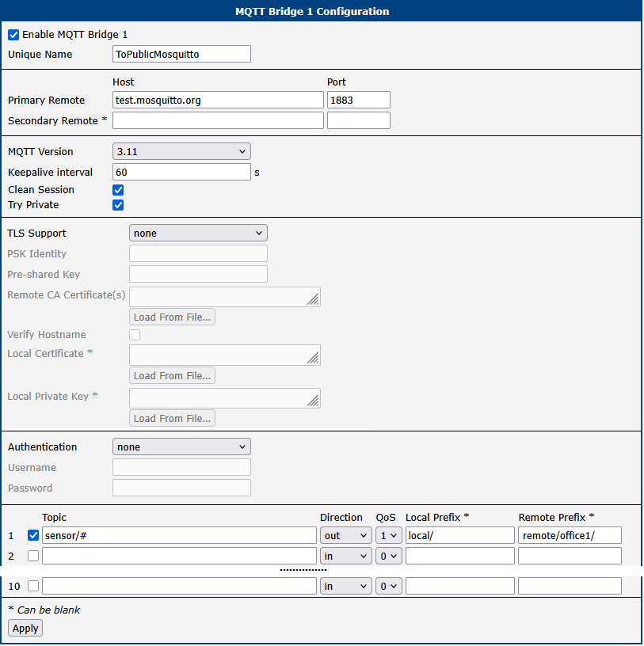Click the Local Prefix field in row 2
This screenshot has height=646, width=644.
(460, 557)
